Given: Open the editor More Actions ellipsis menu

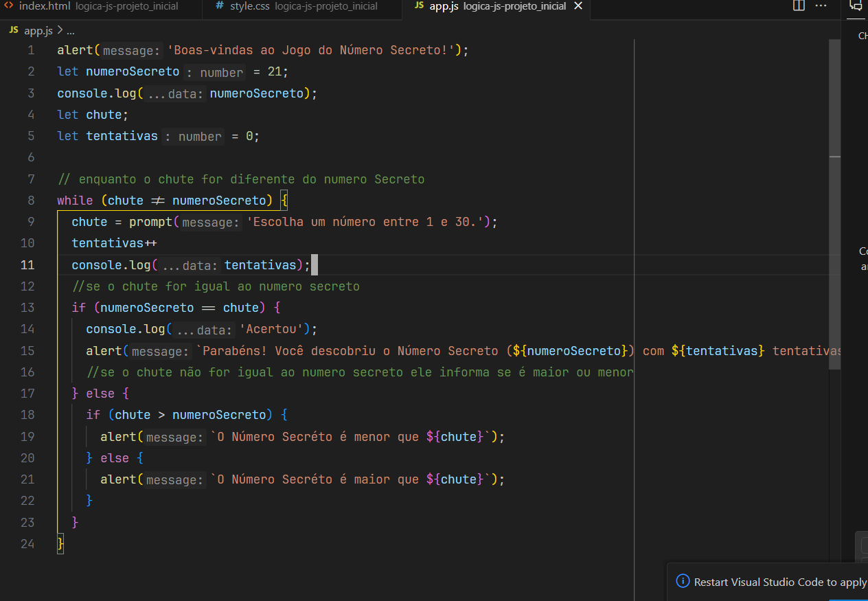Looking at the screenshot, I should 821,6.
